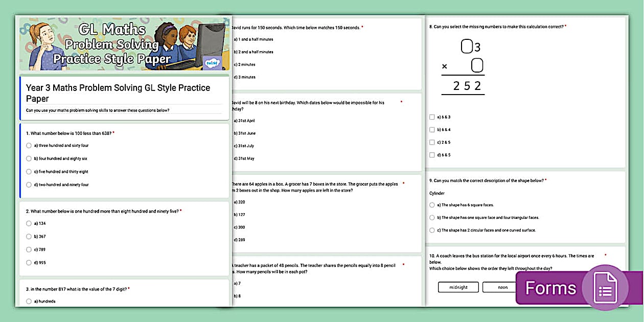Check the "c) 2 & 5" option in question 8

point(432,142)
